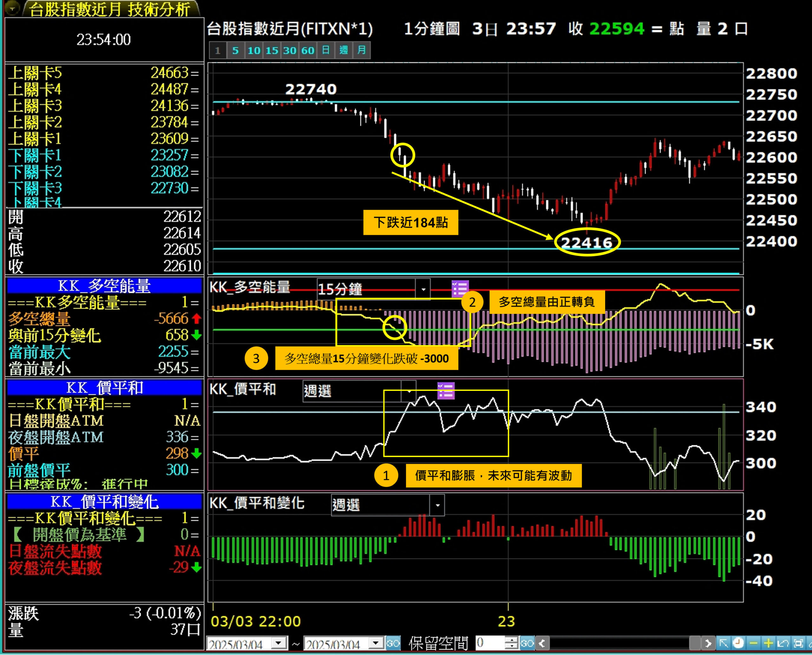Click GO button next to date range
The height and width of the screenshot is (655, 812).
393,643
